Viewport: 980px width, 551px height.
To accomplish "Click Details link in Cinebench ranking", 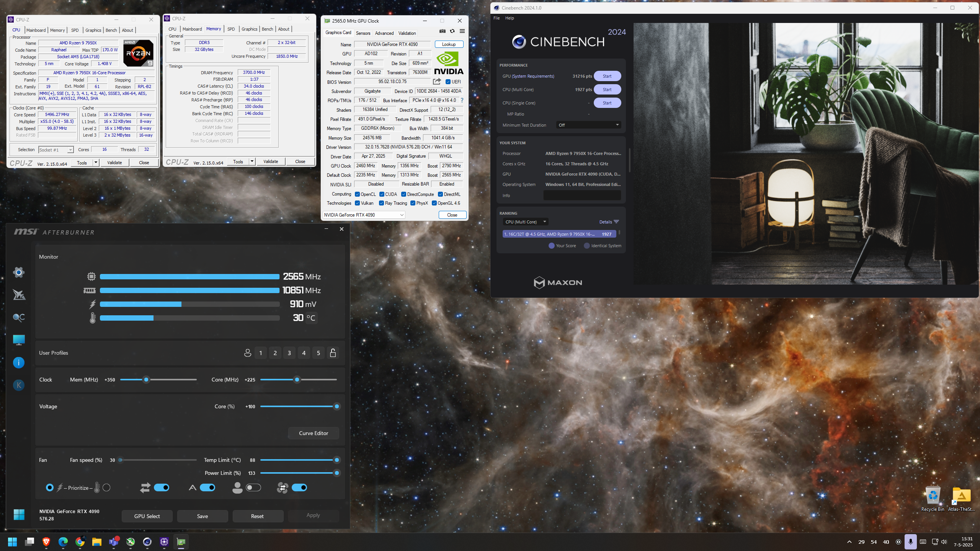I will [x=609, y=222].
